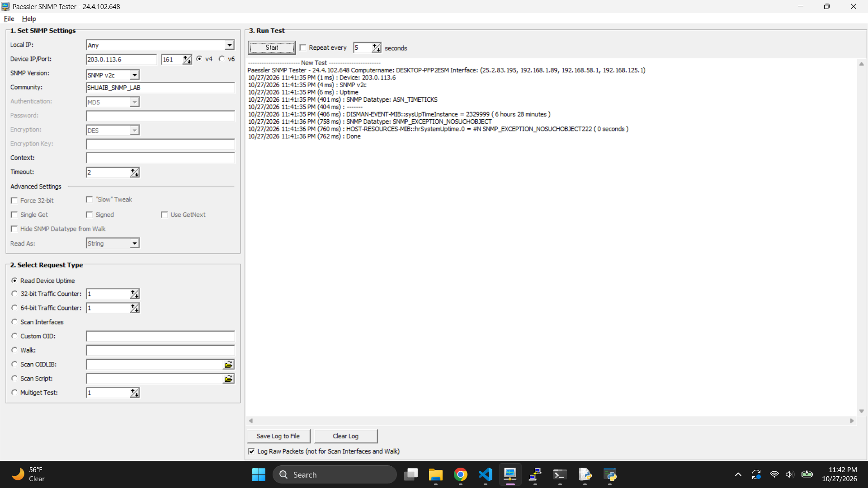This screenshot has width=868, height=488.
Task: Open Windows Start menu
Action: pos(259,474)
